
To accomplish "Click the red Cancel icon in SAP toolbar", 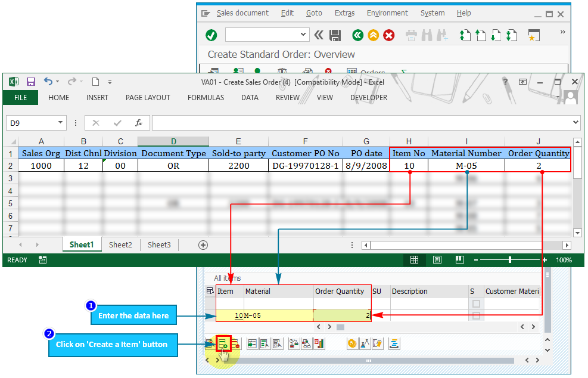I will point(389,35).
